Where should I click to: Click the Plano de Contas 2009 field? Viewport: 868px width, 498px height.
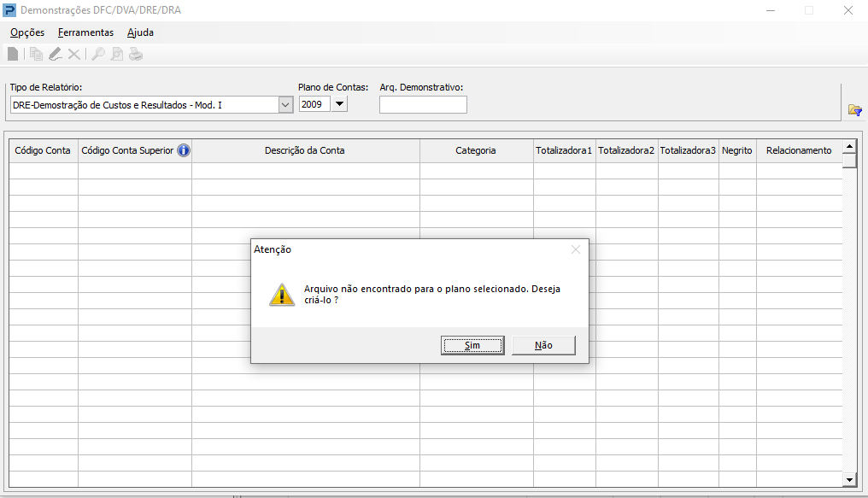point(314,104)
